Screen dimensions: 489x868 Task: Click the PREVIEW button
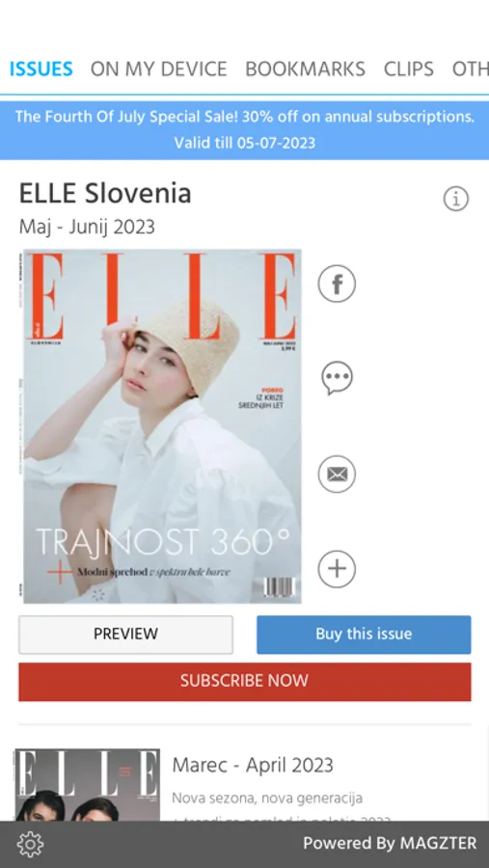(x=125, y=635)
